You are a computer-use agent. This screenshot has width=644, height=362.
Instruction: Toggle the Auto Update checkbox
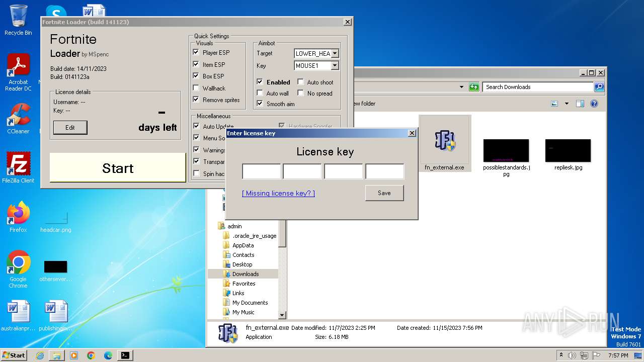point(196,126)
